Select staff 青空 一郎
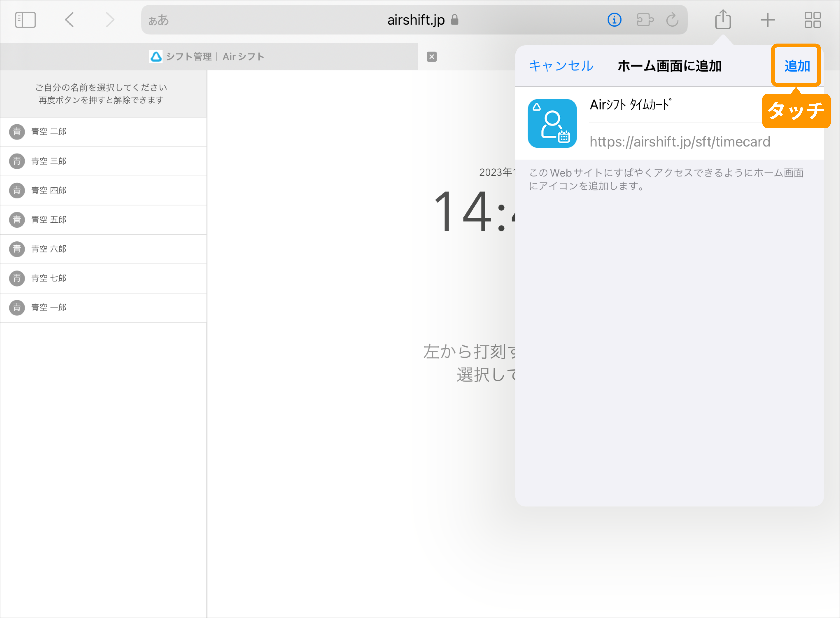 coord(104,308)
